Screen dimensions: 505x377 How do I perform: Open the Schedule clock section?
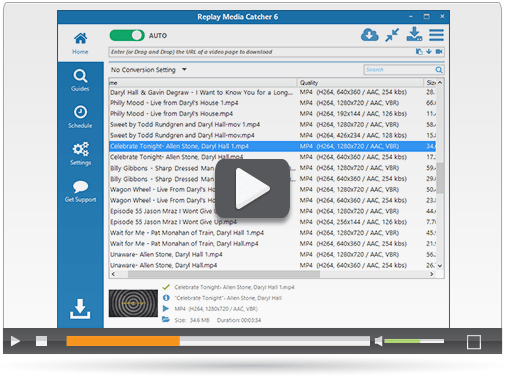click(80, 117)
